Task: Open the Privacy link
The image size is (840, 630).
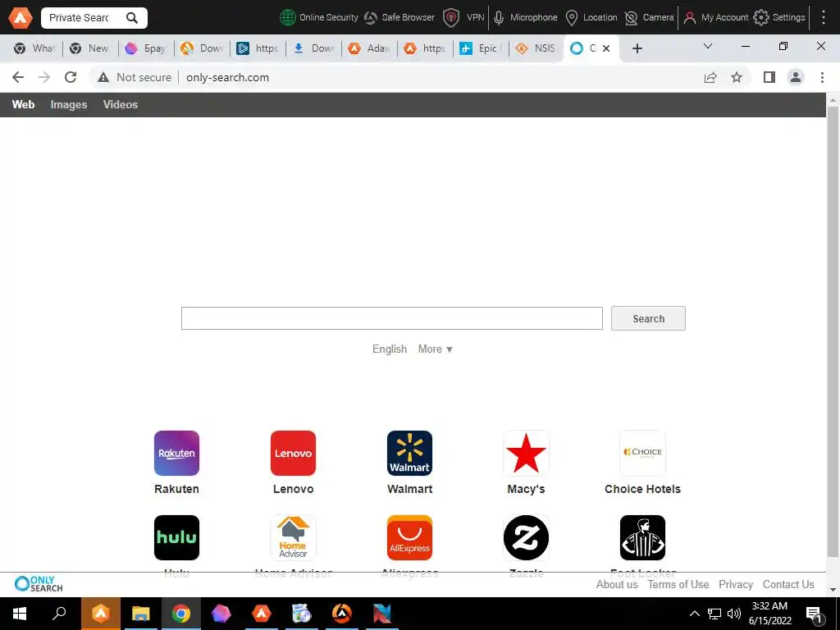Action: (736, 584)
